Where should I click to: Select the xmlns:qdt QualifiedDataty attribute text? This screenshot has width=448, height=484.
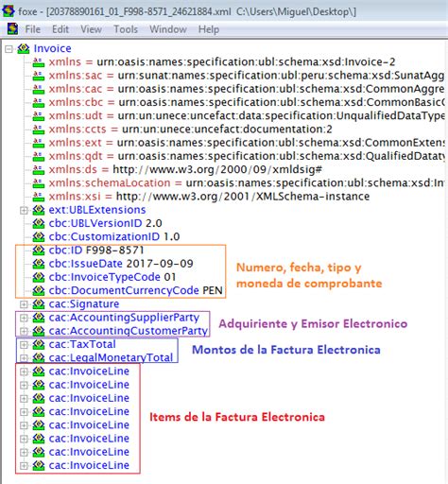[247, 156]
